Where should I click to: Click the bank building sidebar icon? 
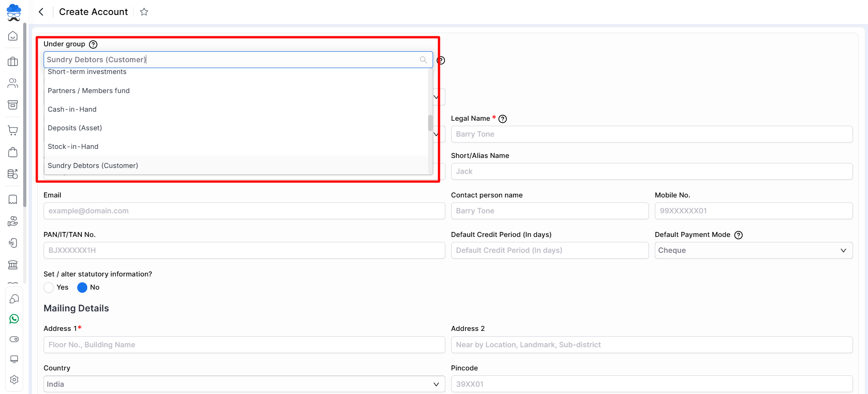13,265
